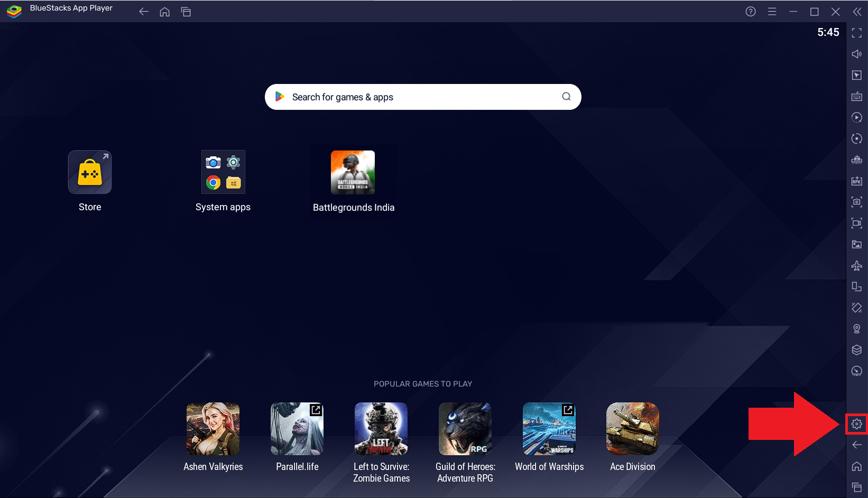Screen dimensions: 868x498
Task: Click the Search for games & apps field
Action: click(x=423, y=97)
